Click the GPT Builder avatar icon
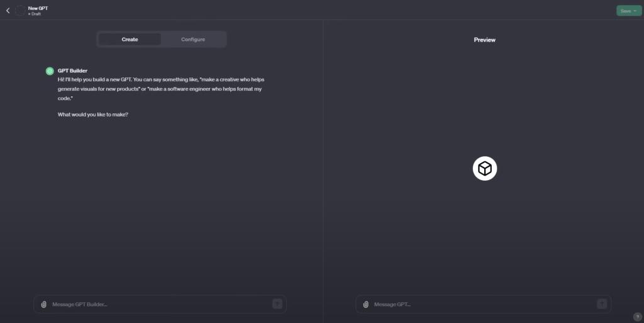 50,71
